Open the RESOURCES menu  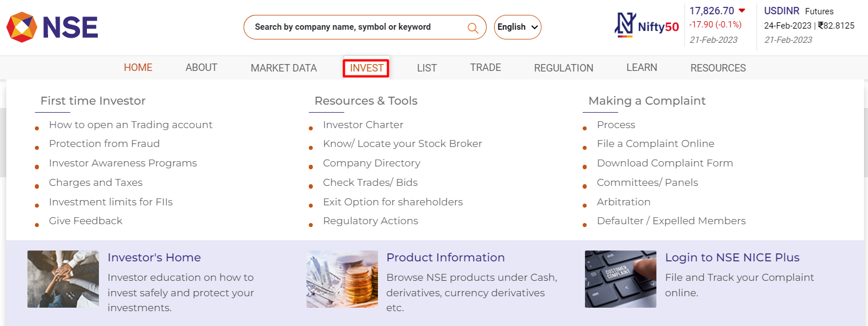[x=718, y=68]
